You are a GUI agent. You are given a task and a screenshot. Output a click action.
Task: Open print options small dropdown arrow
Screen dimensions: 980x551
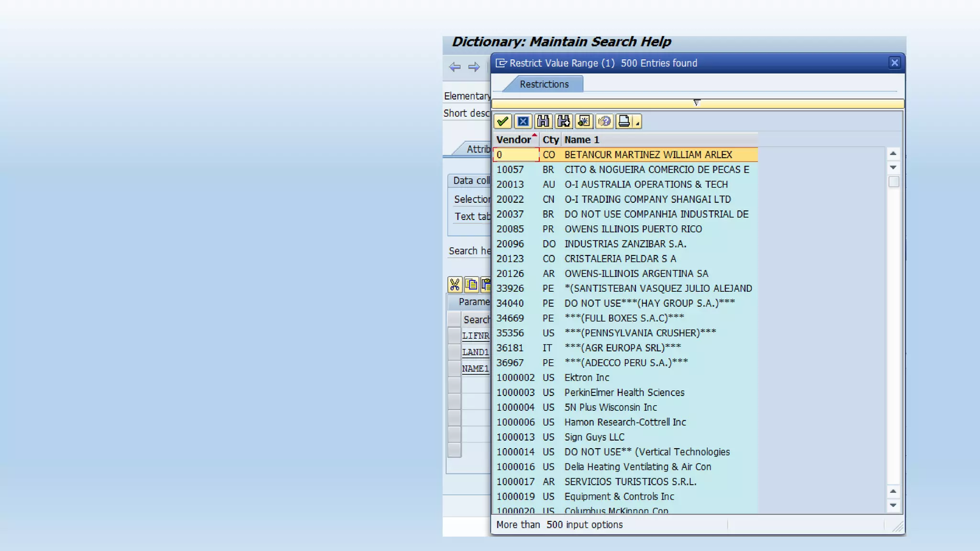(637, 123)
